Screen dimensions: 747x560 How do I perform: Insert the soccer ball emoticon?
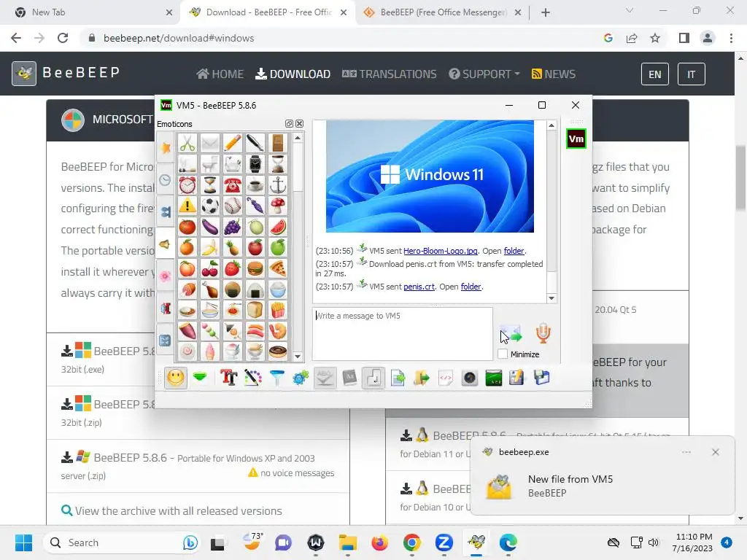coord(209,206)
